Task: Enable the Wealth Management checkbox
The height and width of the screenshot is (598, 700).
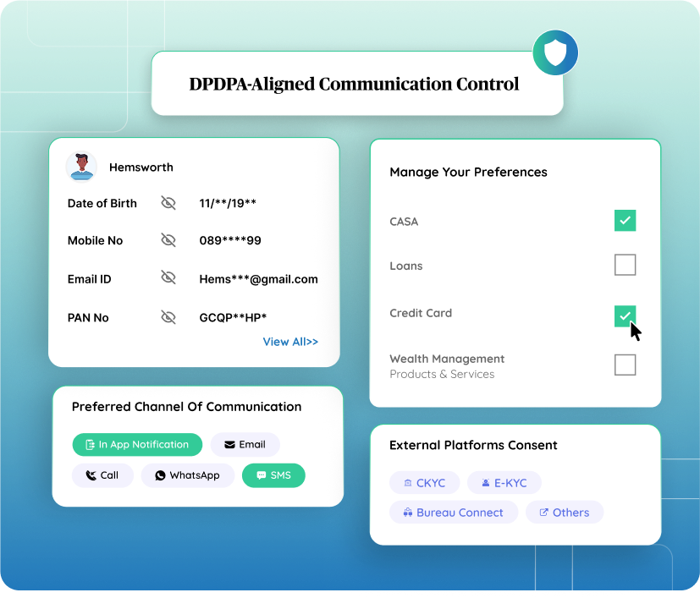Action: 625,365
